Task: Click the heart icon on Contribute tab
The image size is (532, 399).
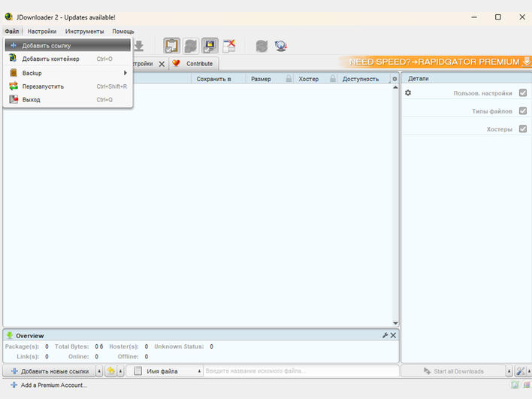Action: [x=176, y=63]
